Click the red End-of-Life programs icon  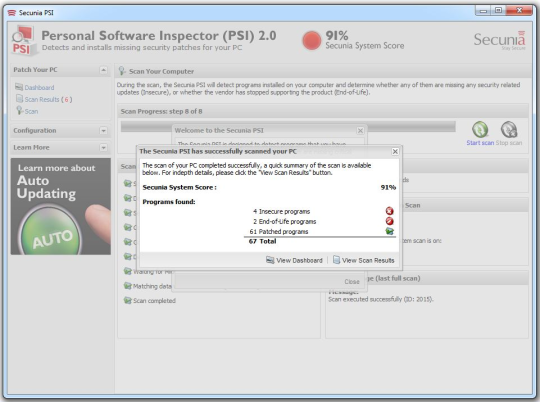point(390,221)
